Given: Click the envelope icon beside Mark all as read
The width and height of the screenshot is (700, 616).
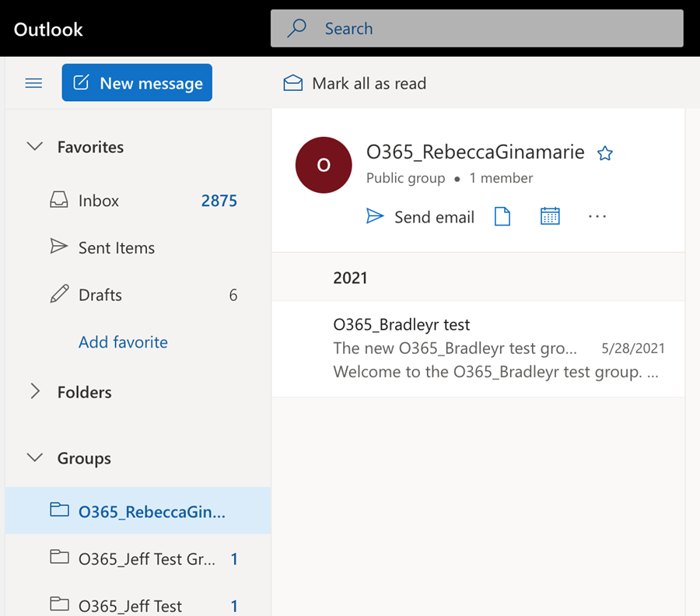Looking at the screenshot, I should coord(293,83).
